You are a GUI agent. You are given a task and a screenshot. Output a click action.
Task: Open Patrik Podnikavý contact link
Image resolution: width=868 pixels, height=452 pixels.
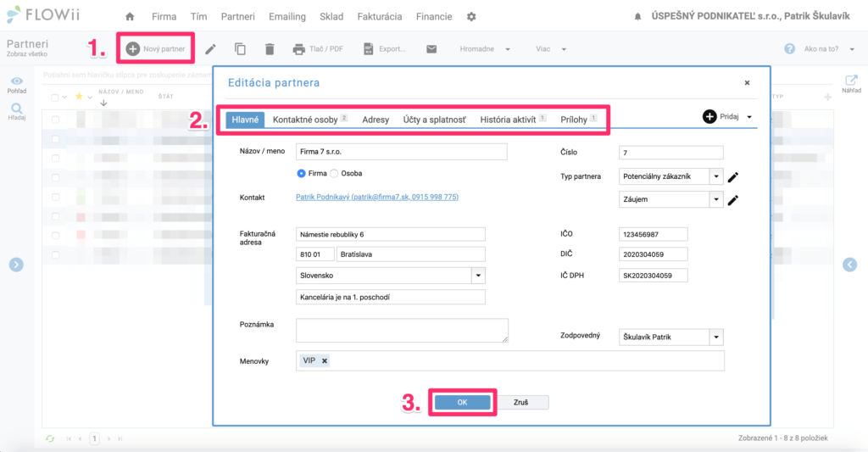tap(377, 197)
